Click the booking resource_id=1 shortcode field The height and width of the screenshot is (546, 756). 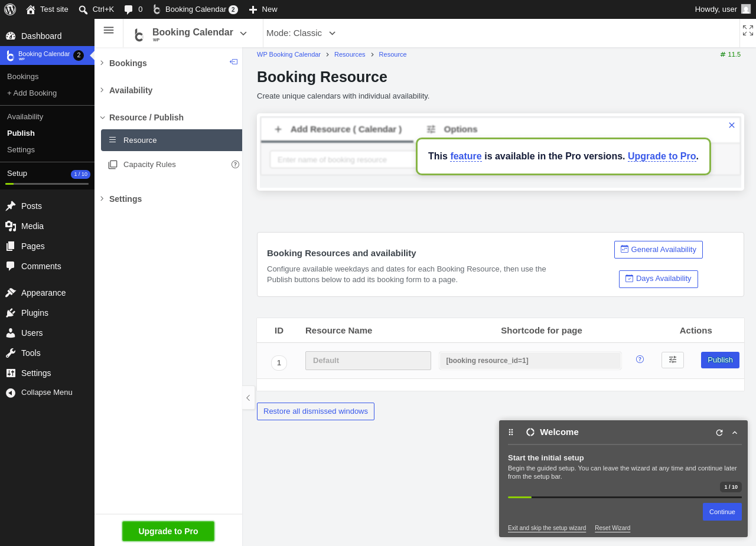530,361
